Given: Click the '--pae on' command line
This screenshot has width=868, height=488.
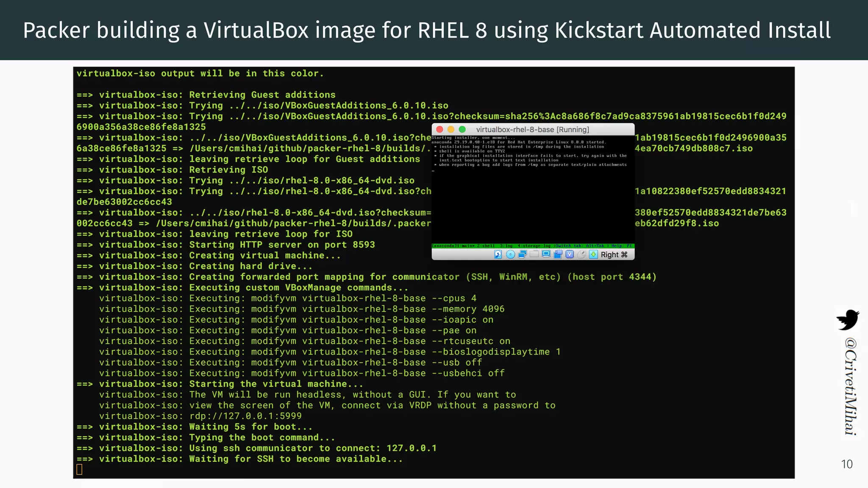Looking at the screenshot, I should click(288, 330).
